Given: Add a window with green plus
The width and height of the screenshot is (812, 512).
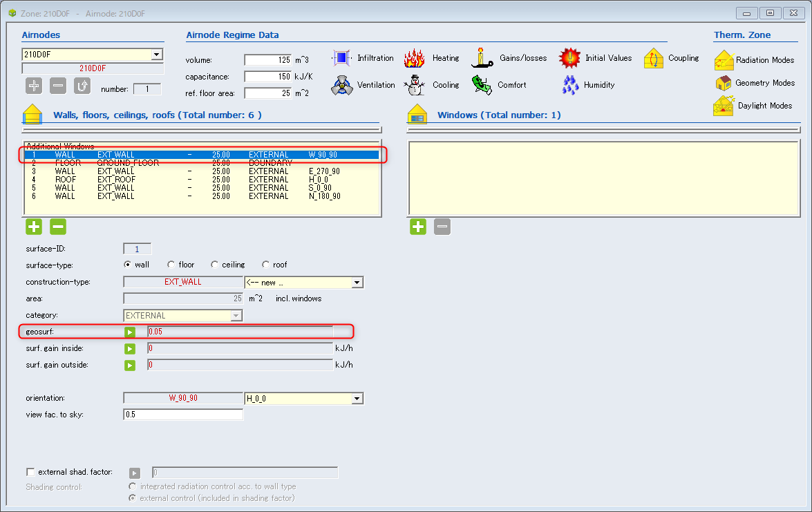Looking at the screenshot, I should click(418, 226).
